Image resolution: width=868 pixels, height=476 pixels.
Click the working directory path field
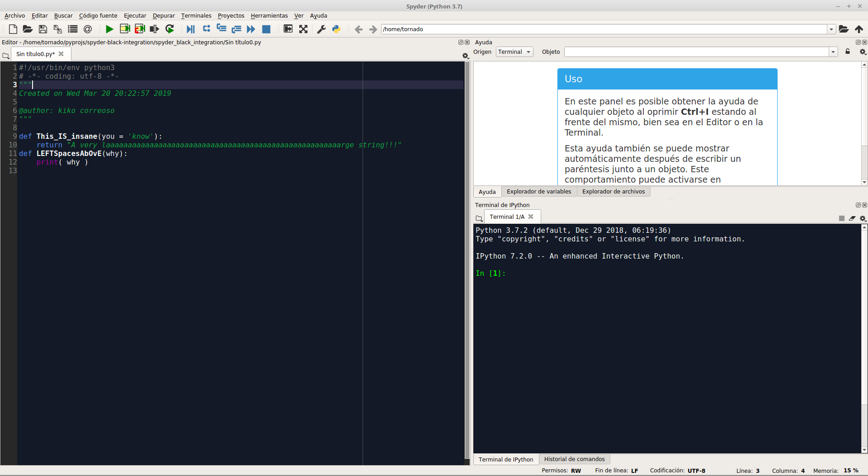tap(604, 29)
